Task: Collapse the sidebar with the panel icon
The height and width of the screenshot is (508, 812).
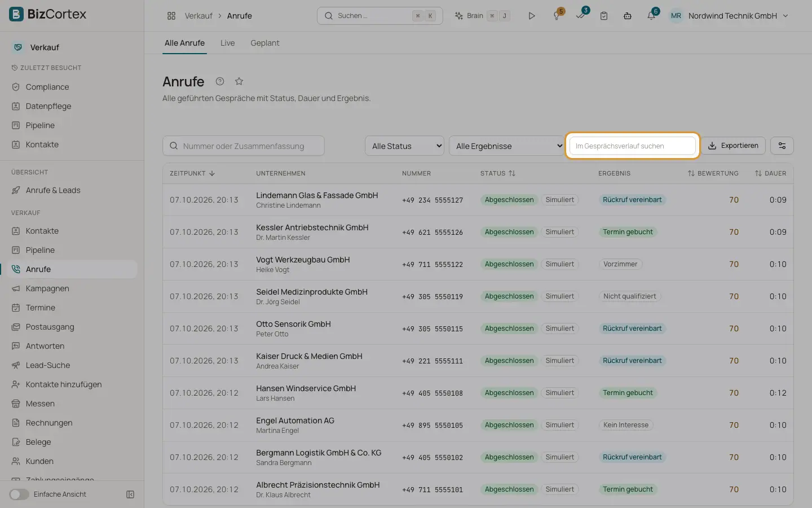Action: 130,494
